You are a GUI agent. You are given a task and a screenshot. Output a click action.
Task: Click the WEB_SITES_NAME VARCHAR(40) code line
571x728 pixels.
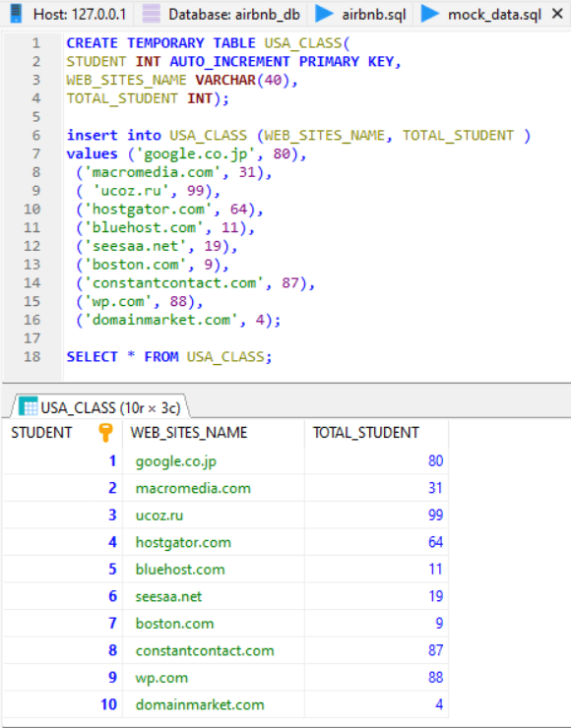(182, 80)
